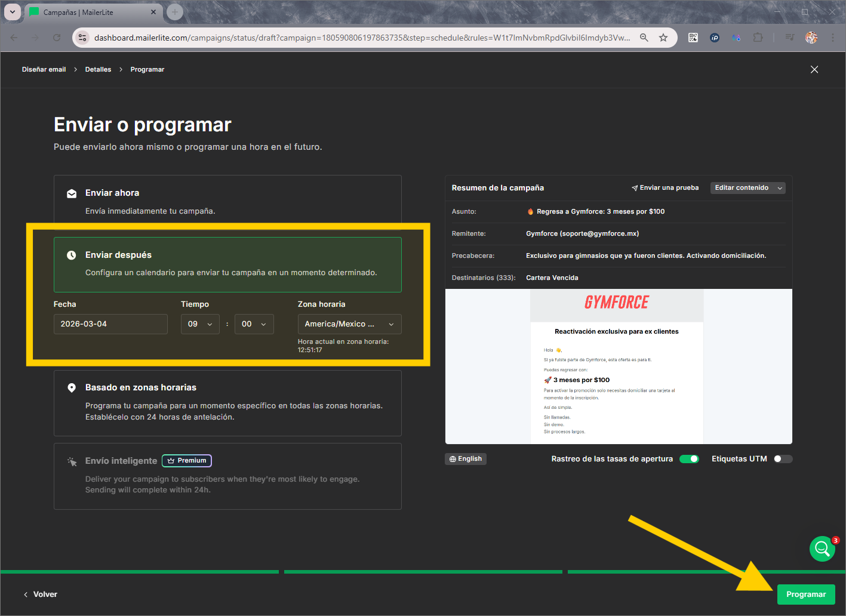Enable the Etiquetas UTM toggle

point(783,458)
